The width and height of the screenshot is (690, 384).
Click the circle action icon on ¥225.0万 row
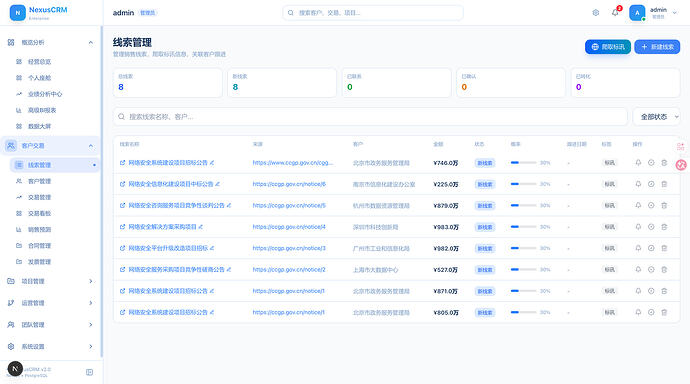651,184
